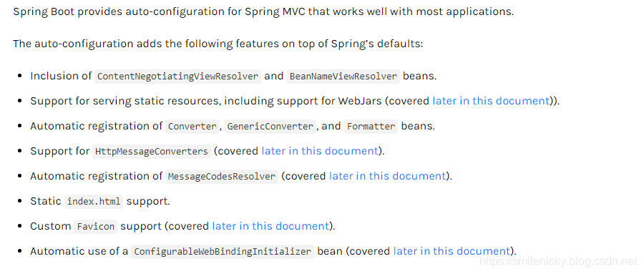Click the Favicon code label
This screenshot has width=644, height=274.
(95, 227)
